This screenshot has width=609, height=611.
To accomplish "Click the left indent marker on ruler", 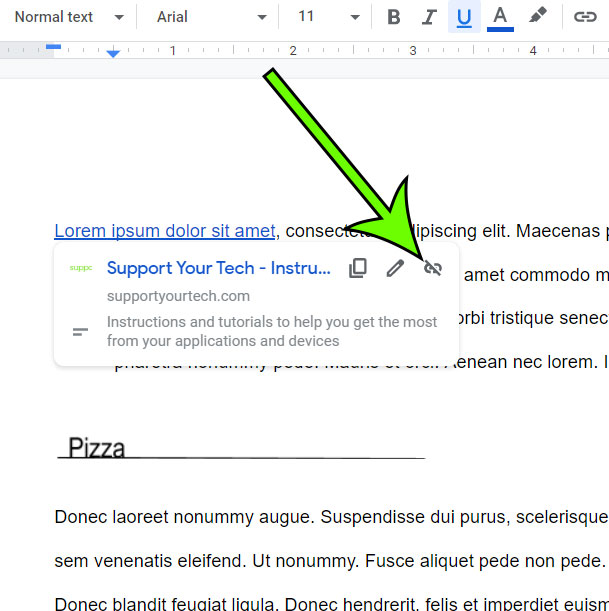I will [113, 53].
